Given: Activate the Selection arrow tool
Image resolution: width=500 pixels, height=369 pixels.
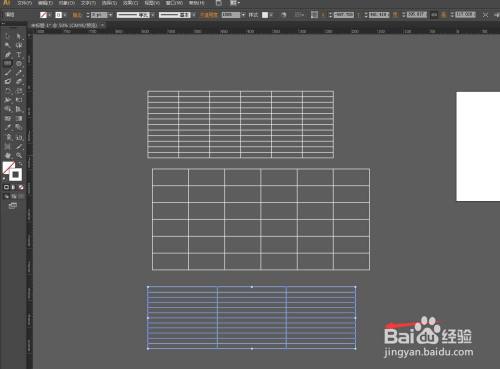Looking at the screenshot, I should [x=8, y=36].
